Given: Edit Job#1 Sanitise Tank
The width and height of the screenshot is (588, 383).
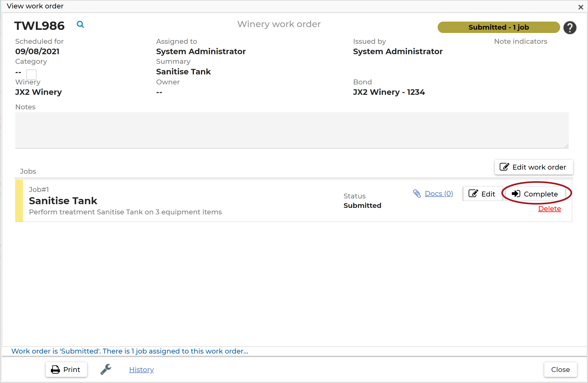Looking at the screenshot, I should 482,194.
